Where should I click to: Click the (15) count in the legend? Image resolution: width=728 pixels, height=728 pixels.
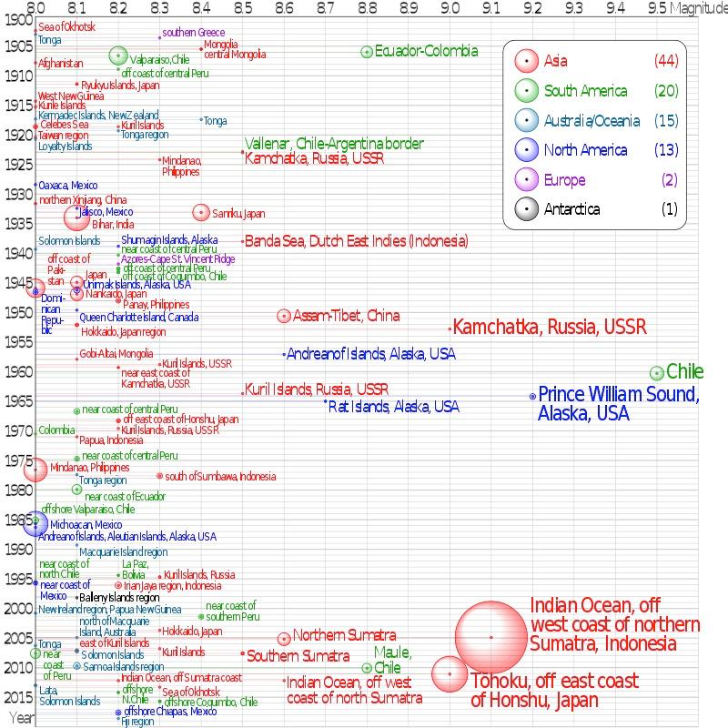(x=666, y=121)
